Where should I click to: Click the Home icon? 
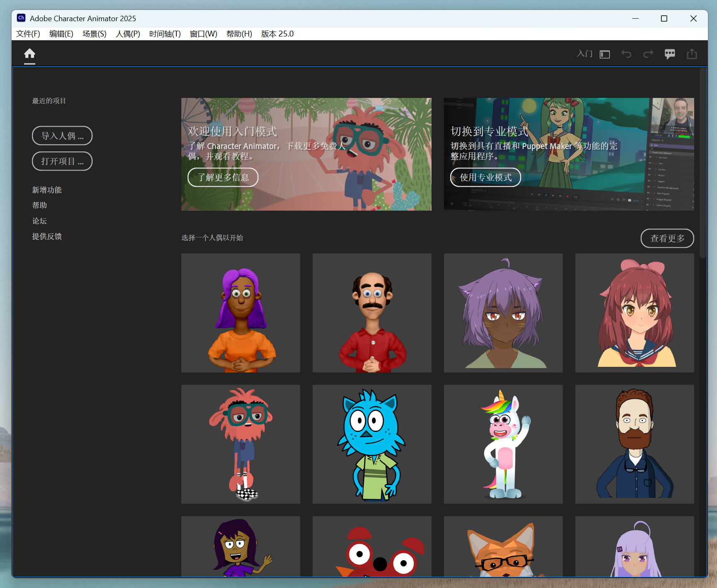pos(29,54)
